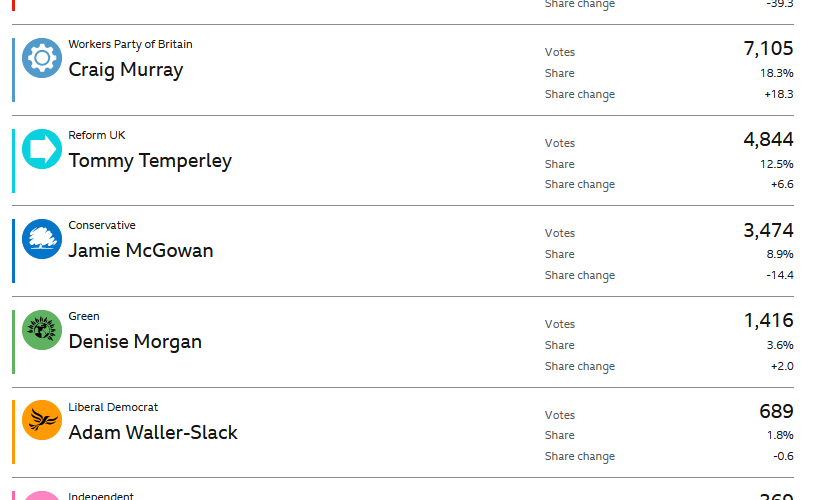Click the Workers Party of Britain gear logo
This screenshot has width=818, height=500.
coord(42,58)
